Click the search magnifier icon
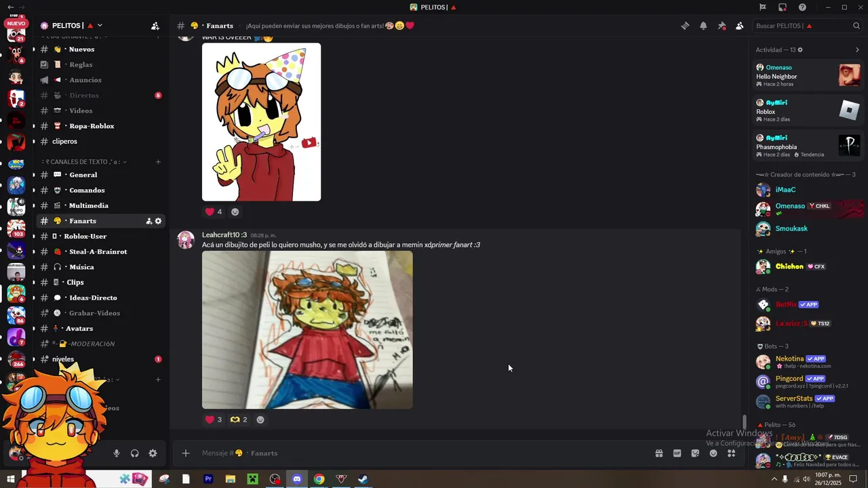This screenshot has width=868, height=488. coord(856,26)
